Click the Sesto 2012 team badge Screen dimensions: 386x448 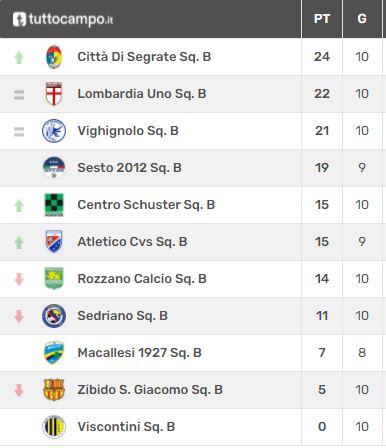[54, 168]
